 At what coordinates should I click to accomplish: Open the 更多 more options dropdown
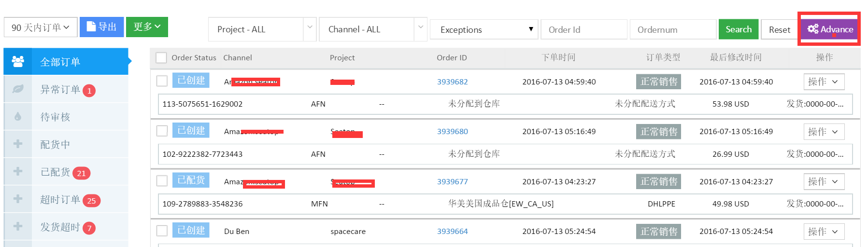tap(147, 27)
